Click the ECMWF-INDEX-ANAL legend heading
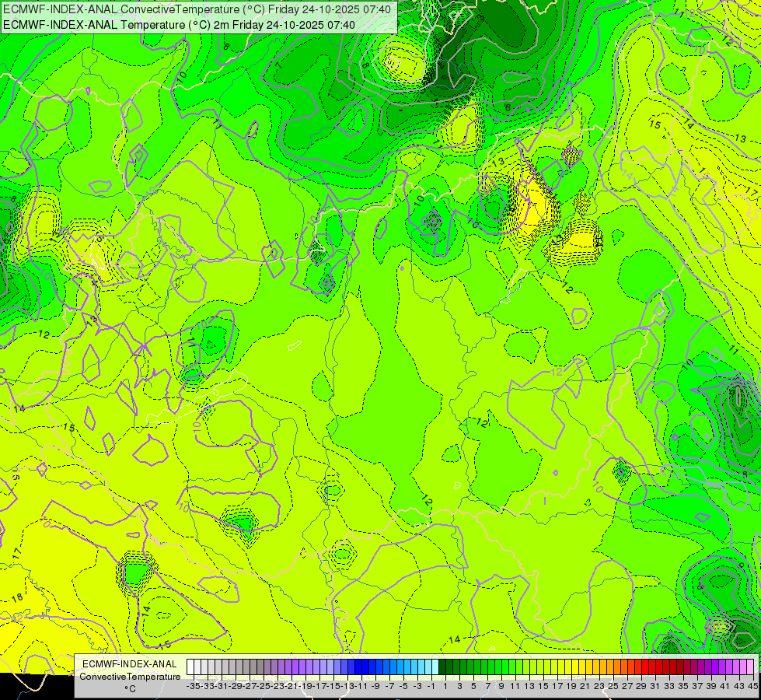This screenshot has width=761, height=700. click(x=130, y=664)
